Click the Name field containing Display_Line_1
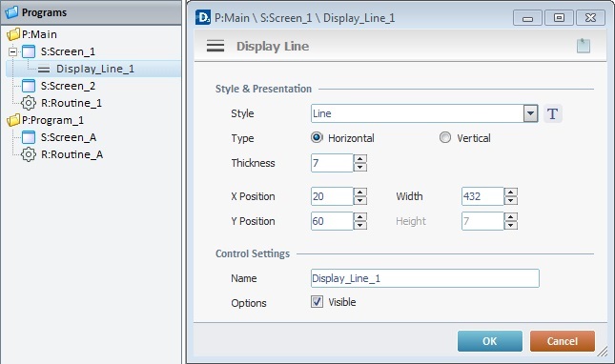 pyautogui.click(x=424, y=278)
